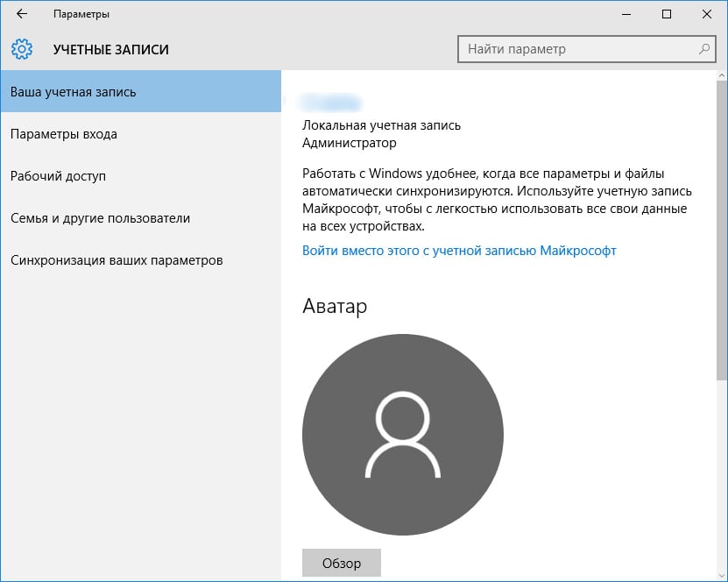The width and height of the screenshot is (728, 582).
Task: Click the vertical scrollbar thumb
Action: pyautogui.click(x=722, y=228)
